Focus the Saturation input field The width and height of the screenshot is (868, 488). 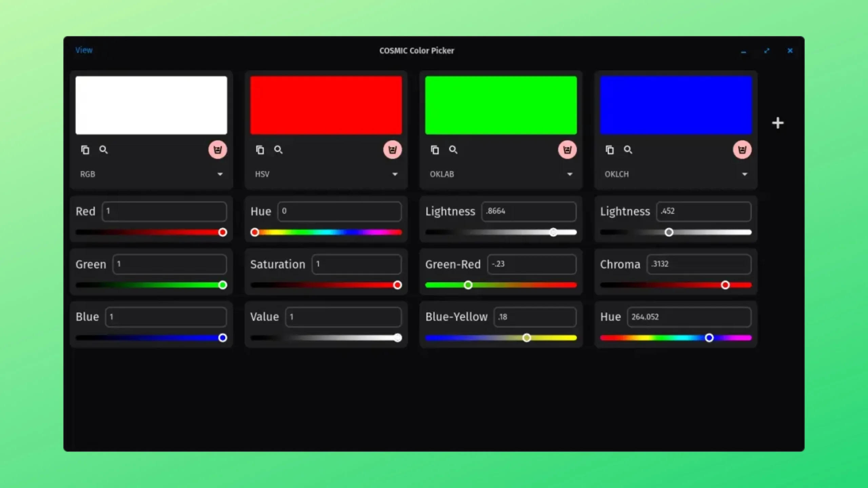(x=357, y=264)
